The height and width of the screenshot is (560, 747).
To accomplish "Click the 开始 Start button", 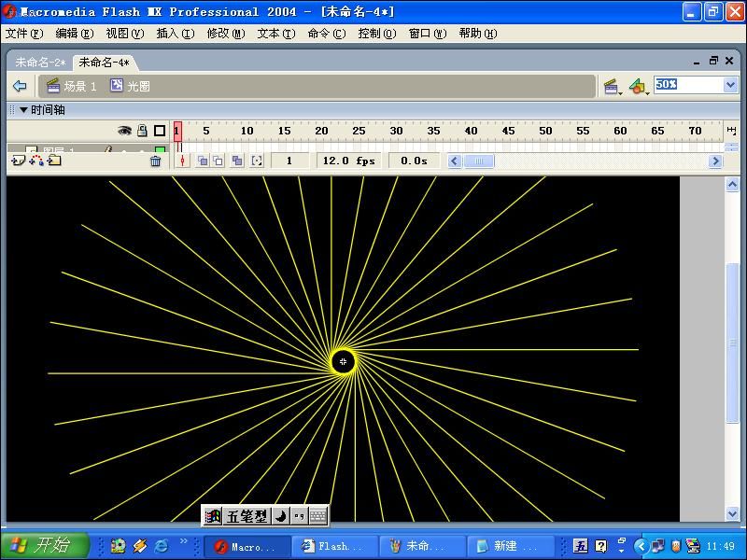I will coord(45,546).
